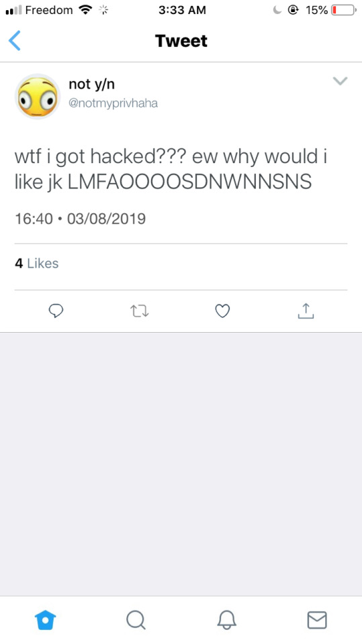Go to the Home tab
The width and height of the screenshot is (362, 644).
point(45,620)
